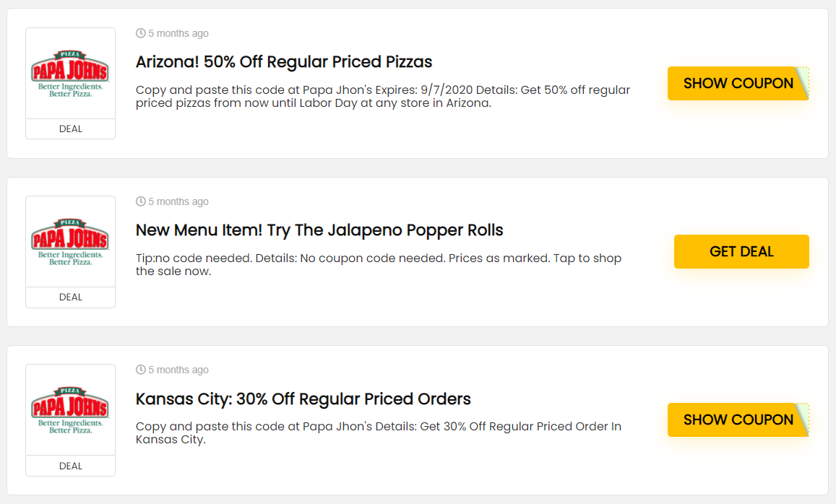
Task: Click peeled corner of Arizona Show Coupon button
Action: tap(803, 82)
